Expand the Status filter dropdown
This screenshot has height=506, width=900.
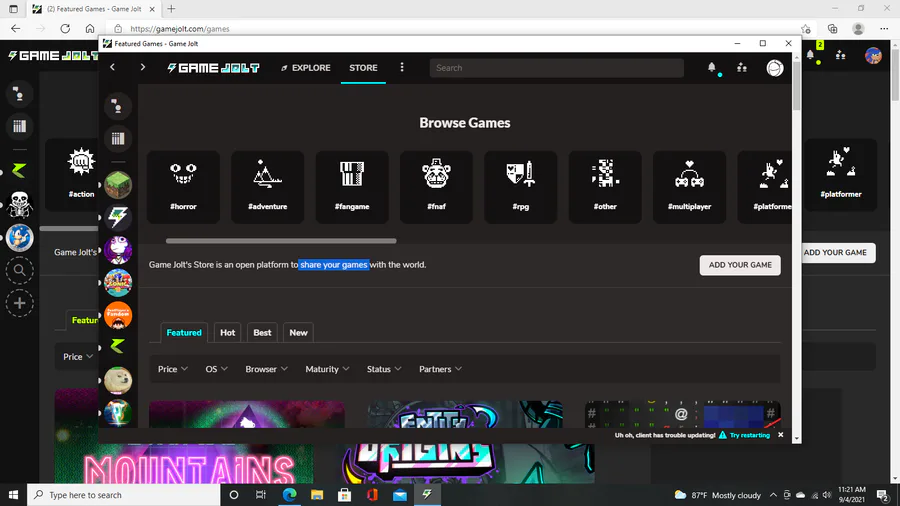[x=384, y=369]
